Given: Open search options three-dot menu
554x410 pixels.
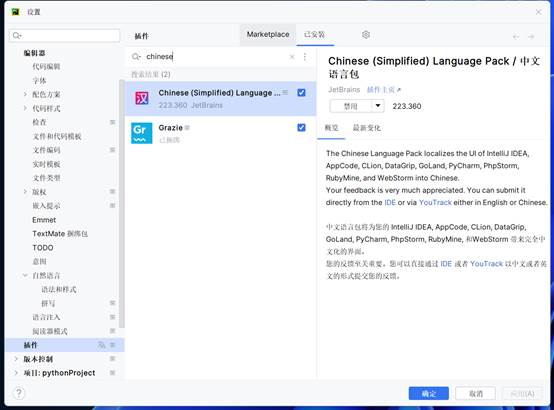Looking at the screenshot, I should click(x=305, y=57).
